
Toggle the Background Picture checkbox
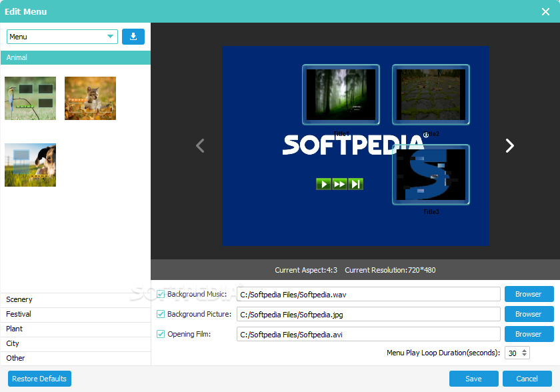[161, 314]
